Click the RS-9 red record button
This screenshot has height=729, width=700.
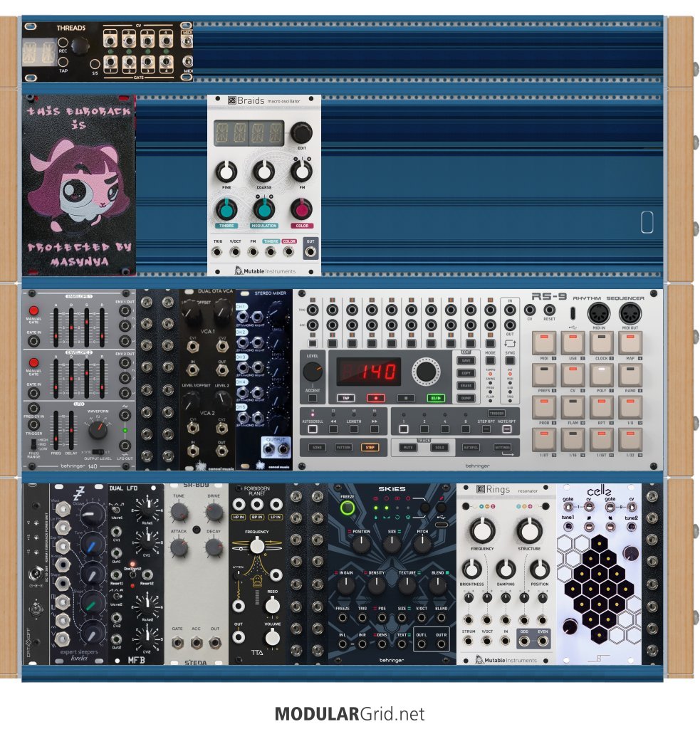(x=376, y=398)
